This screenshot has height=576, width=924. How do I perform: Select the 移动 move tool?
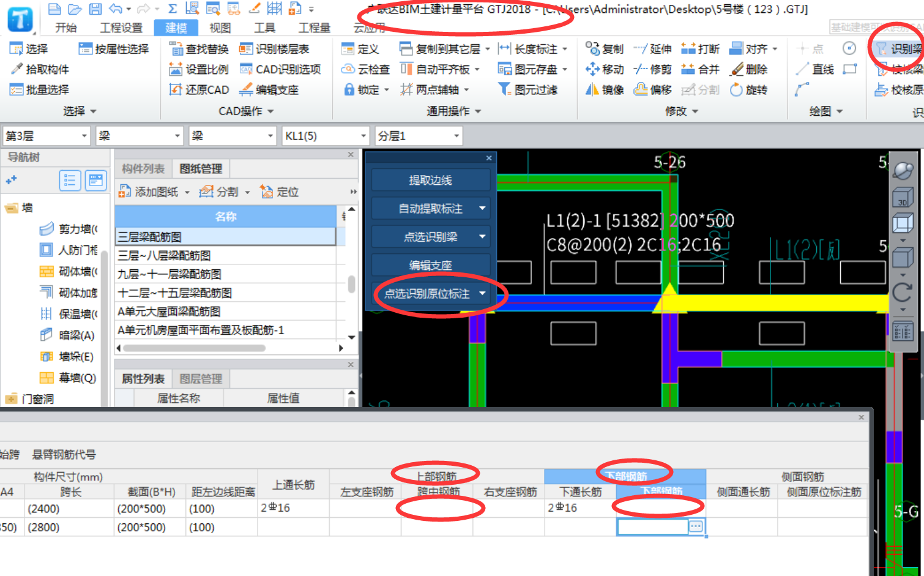[x=605, y=69]
